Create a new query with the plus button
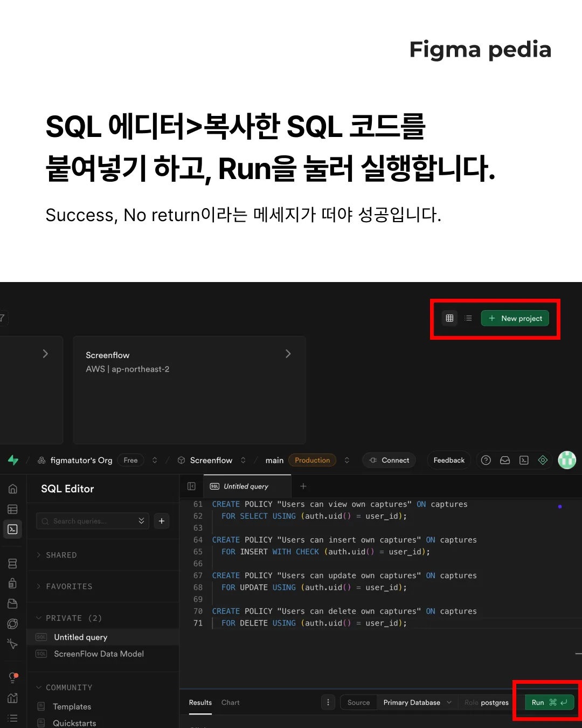This screenshot has height=728, width=582. click(x=162, y=521)
